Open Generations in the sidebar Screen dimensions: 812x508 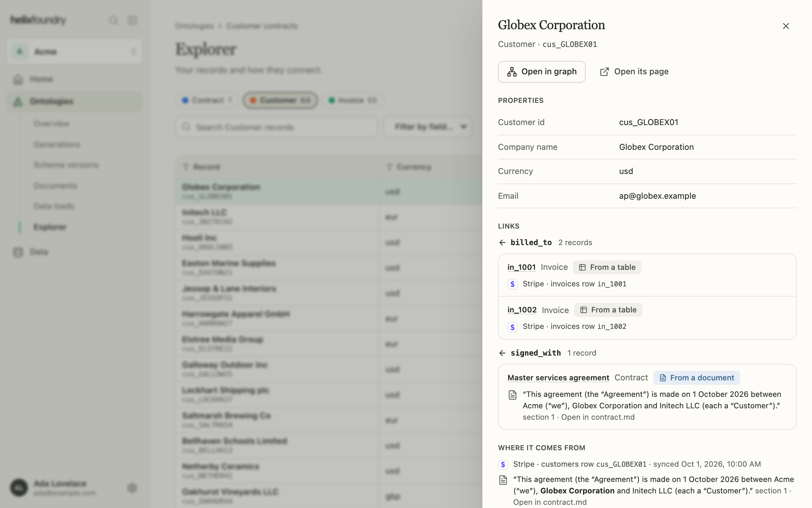point(57,144)
